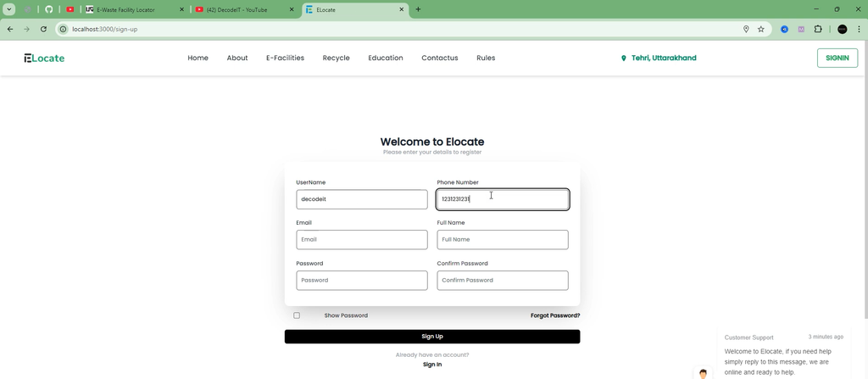Click the address bar URL localhost:3000/sign-up
The height and width of the screenshot is (379, 868).
[x=104, y=29]
